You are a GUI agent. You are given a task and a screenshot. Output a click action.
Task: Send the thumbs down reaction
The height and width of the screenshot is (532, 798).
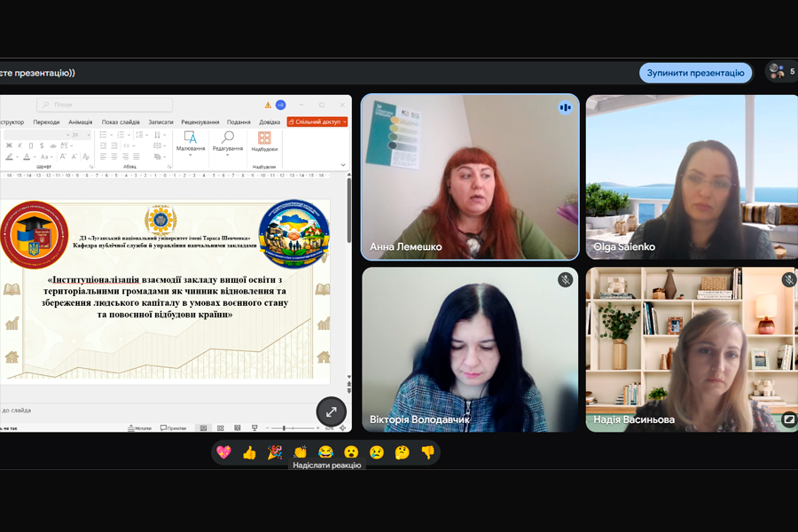point(427,452)
